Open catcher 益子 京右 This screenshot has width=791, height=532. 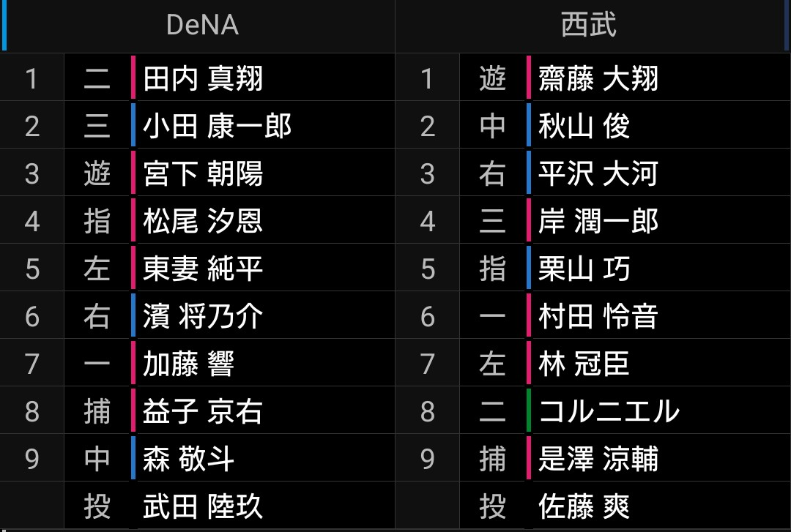click(203, 411)
